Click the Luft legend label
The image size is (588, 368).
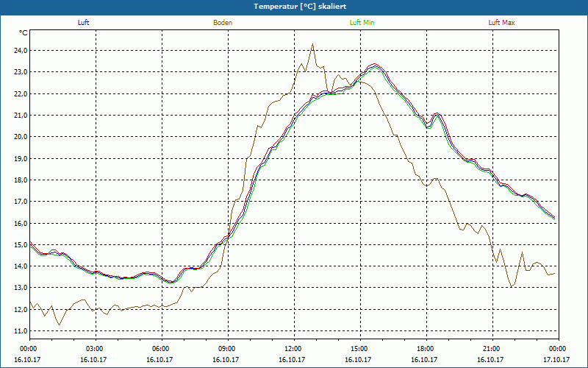click(83, 23)
